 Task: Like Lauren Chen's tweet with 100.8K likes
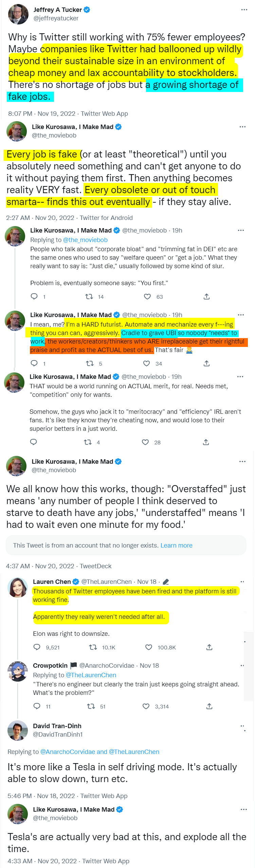tap(149, 647)
